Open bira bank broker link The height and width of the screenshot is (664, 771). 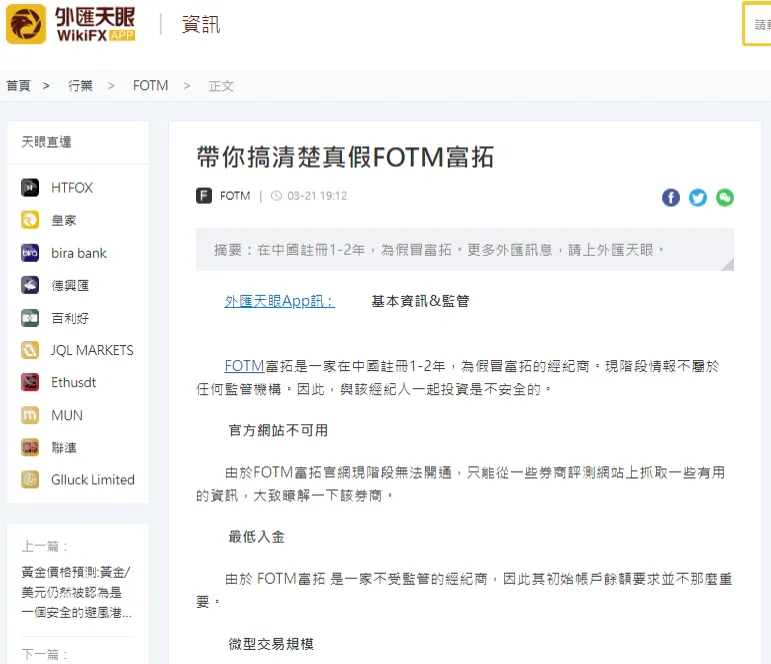tap(79, 253)
